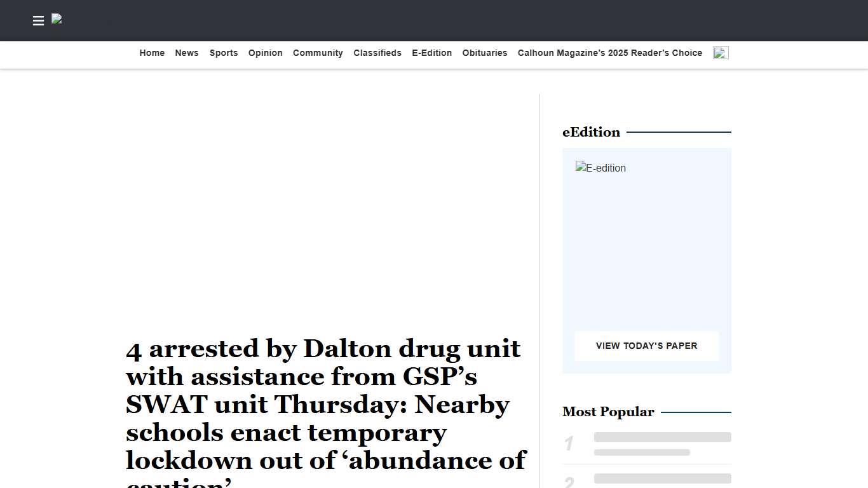The width and height of the screenshot is (868, 488).
Task: Select the Home menu item
Action: (x=152, y=53)
